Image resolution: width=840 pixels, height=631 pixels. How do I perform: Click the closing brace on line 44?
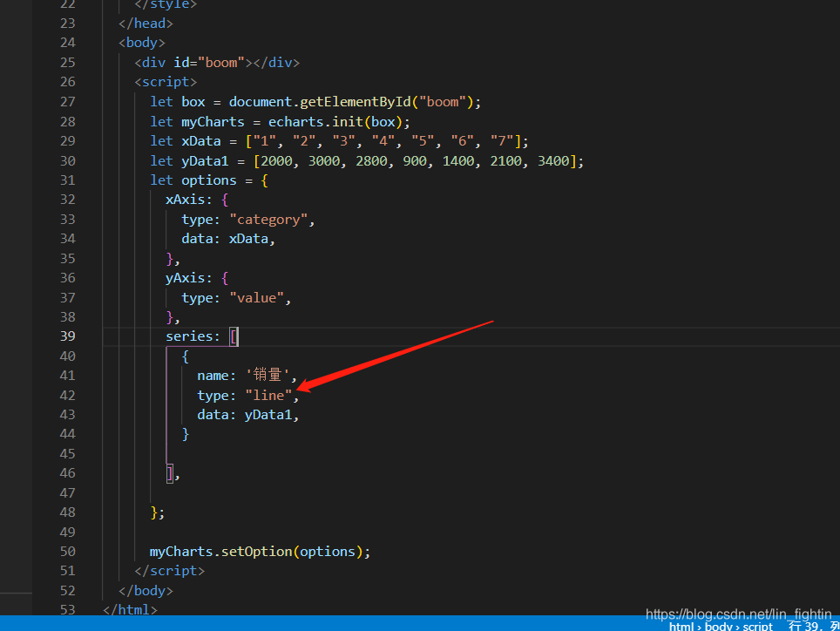click(x=186, y=434)
